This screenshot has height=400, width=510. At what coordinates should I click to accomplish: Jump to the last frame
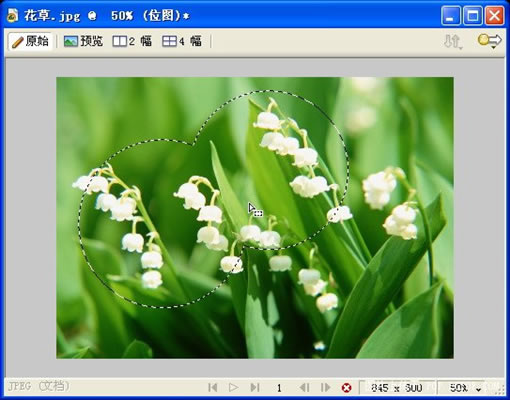point(255,387)
